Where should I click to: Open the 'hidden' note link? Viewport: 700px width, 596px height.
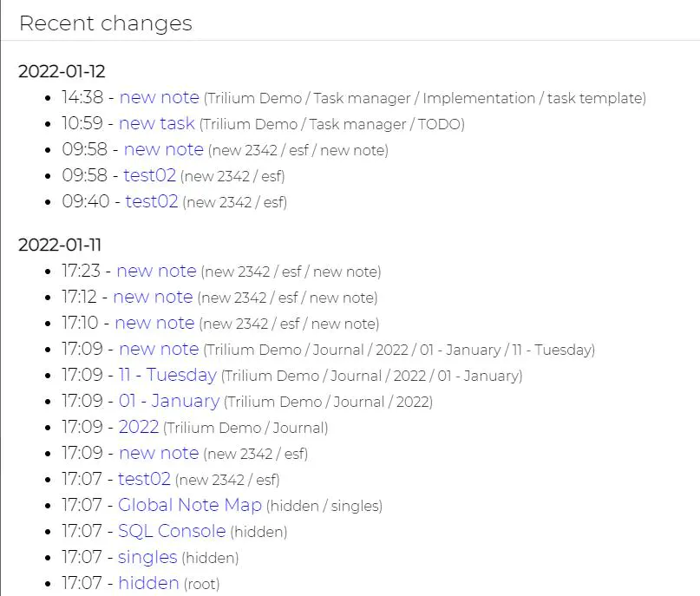(149, 583)
